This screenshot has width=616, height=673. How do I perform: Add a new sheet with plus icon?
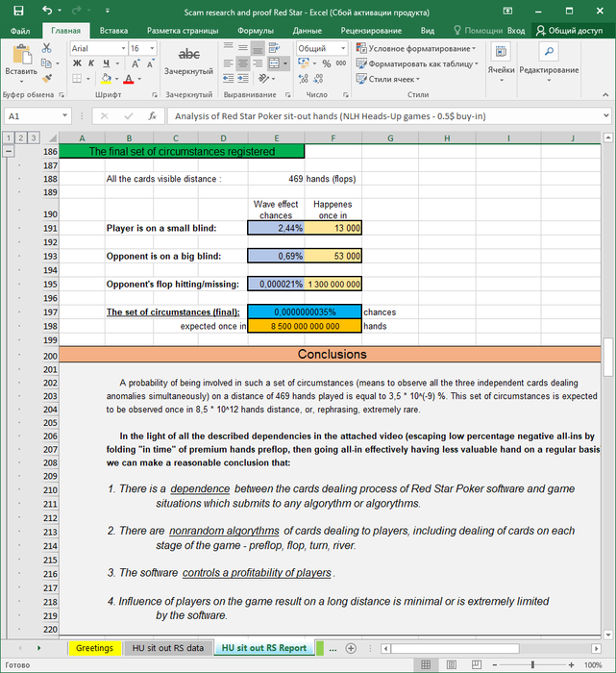[351, 648]
